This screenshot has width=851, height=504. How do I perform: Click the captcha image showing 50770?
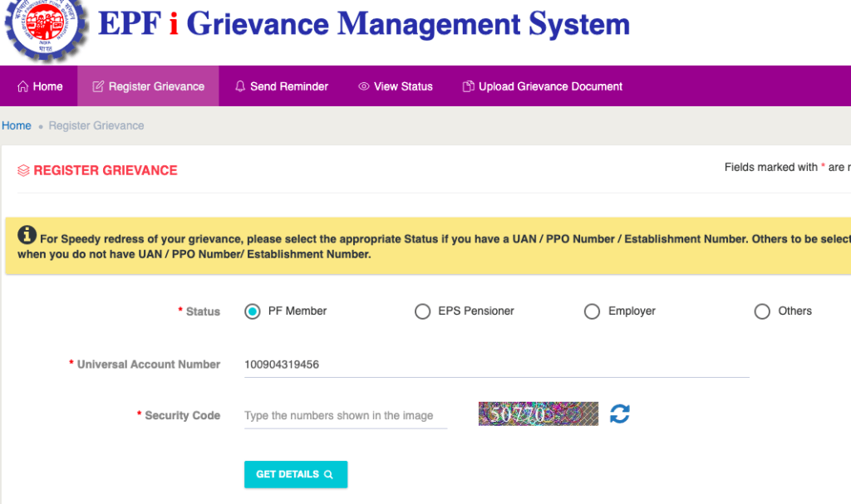click(539, 414)
